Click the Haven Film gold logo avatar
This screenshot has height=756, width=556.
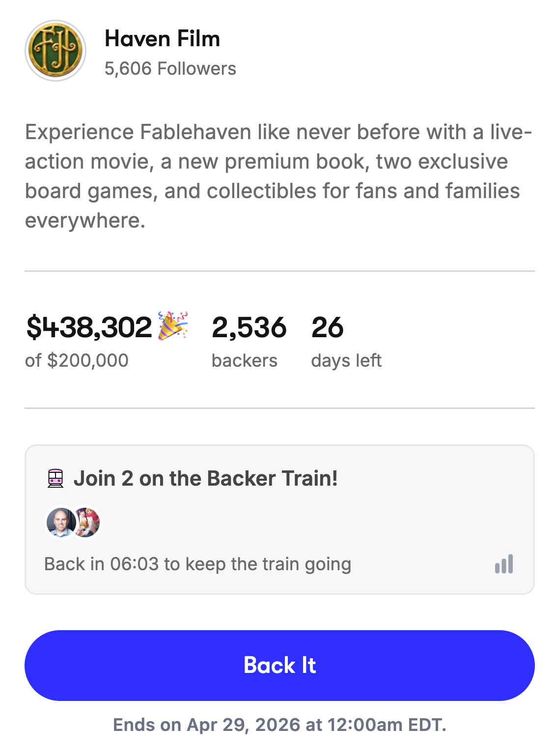tap(56, 51)
